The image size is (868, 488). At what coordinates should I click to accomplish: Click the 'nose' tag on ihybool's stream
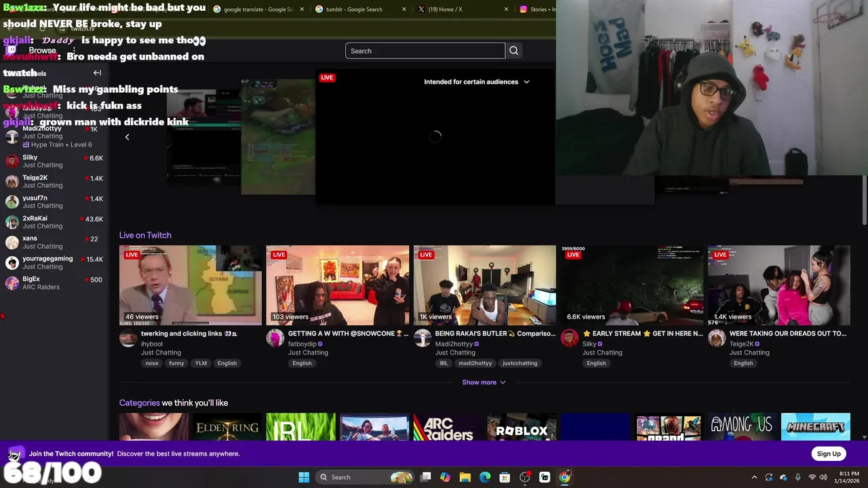(152, 363)
